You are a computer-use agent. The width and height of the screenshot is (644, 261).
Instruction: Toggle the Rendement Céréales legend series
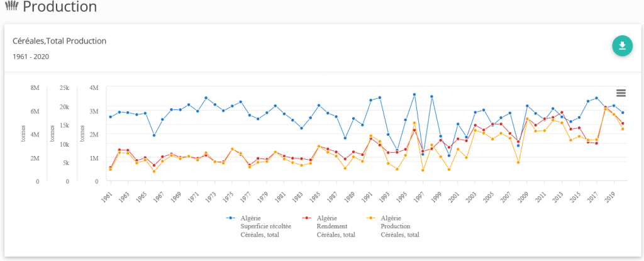(x=336, y=226)
